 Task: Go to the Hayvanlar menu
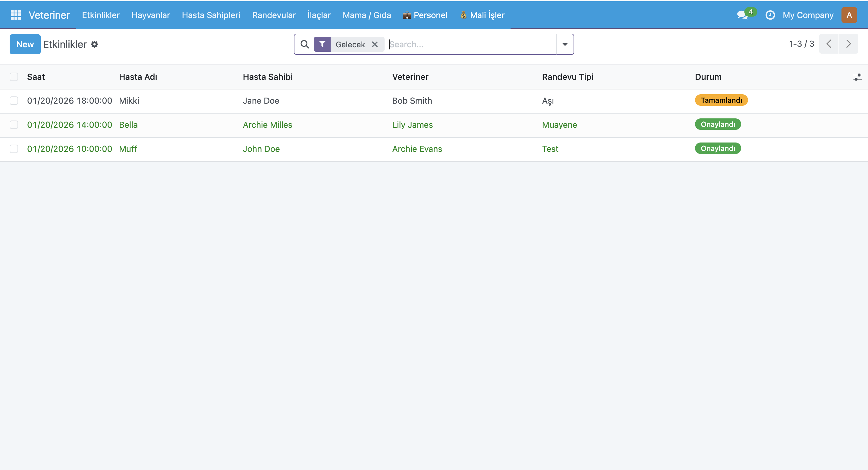pos(151,15)
